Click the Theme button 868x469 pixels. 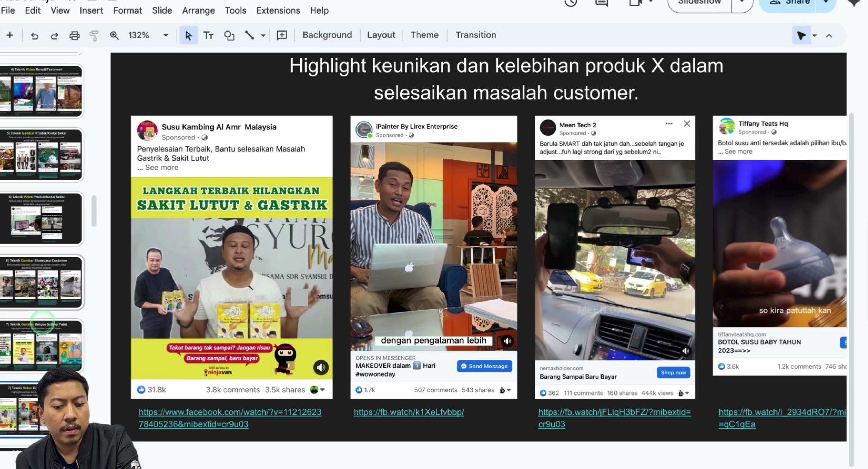pyautogui.click(x=424, y=35)
